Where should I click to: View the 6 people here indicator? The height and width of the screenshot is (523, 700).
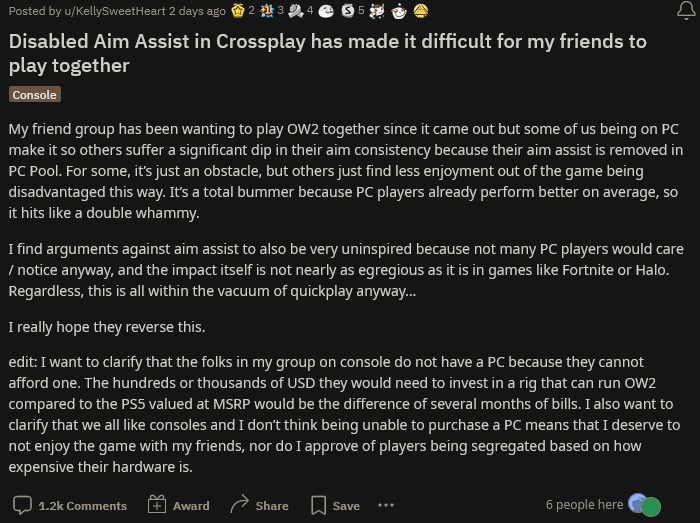(584, 505)
